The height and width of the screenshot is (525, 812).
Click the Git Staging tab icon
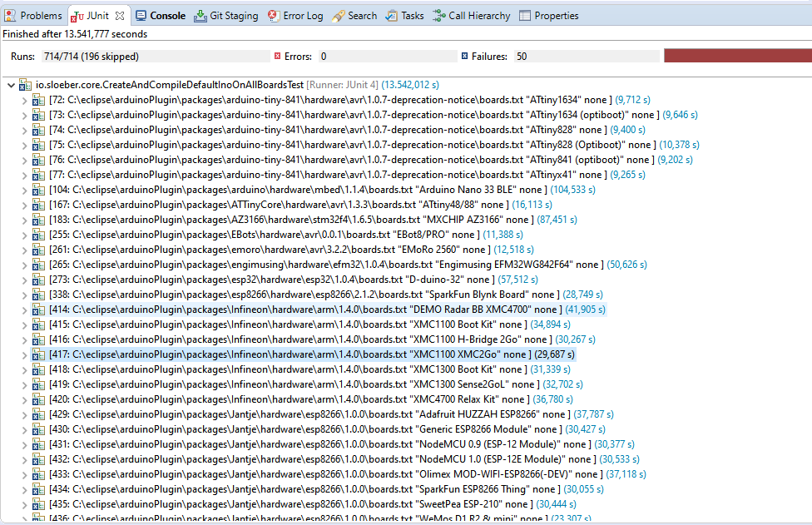[x=200, y=16]
